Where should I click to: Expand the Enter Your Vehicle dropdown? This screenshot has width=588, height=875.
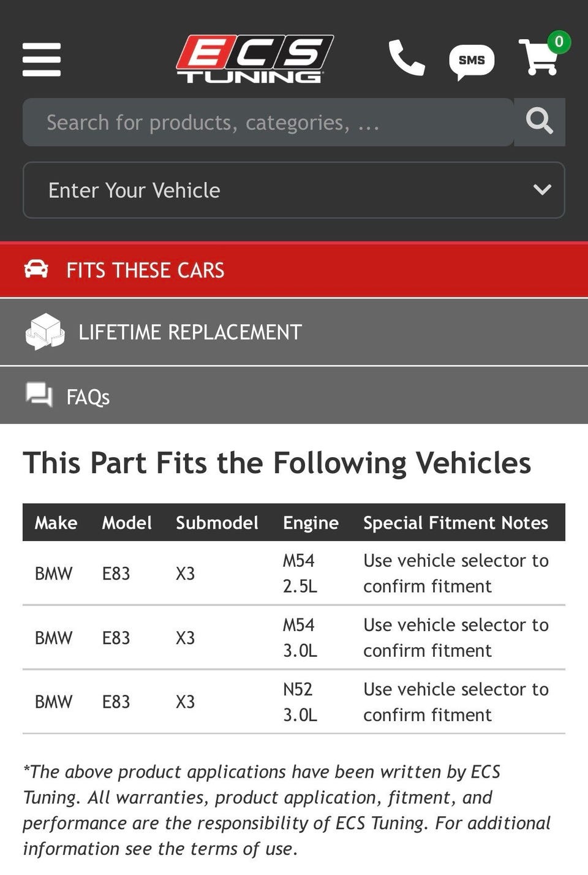click(x=294, y=190)
